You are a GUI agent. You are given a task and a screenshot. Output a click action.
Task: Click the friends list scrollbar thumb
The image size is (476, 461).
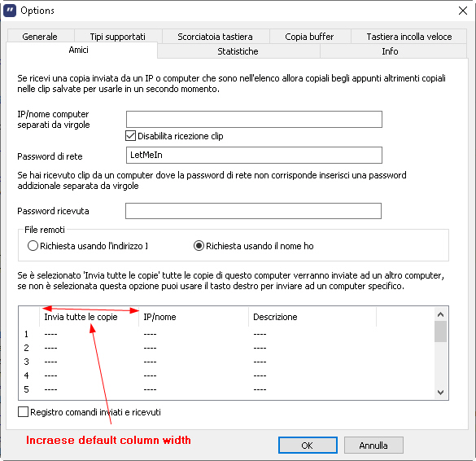click(440, 331)
